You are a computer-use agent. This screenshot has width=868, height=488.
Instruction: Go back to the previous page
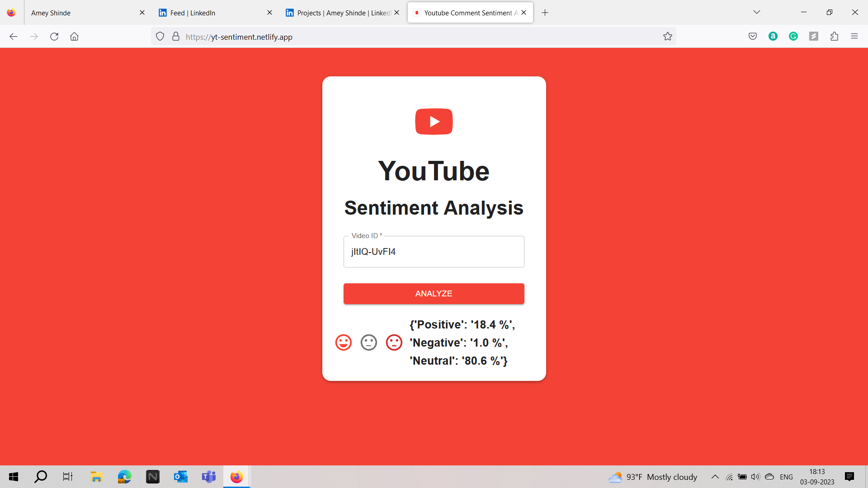tap(14, 37)
